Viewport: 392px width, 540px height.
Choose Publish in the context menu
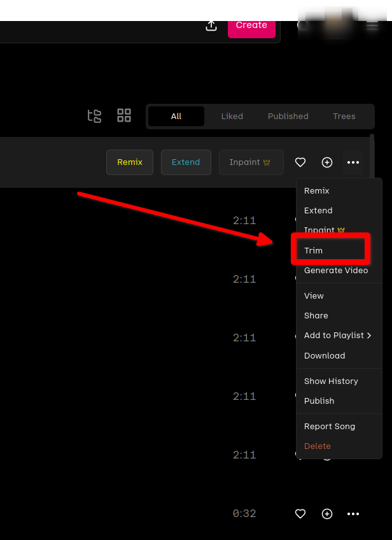coord(339,401)
